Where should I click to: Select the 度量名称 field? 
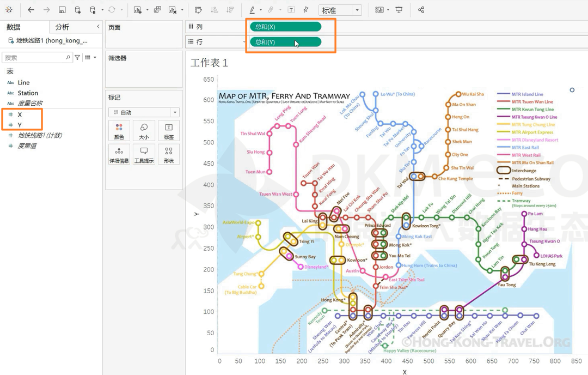(30, 103)
